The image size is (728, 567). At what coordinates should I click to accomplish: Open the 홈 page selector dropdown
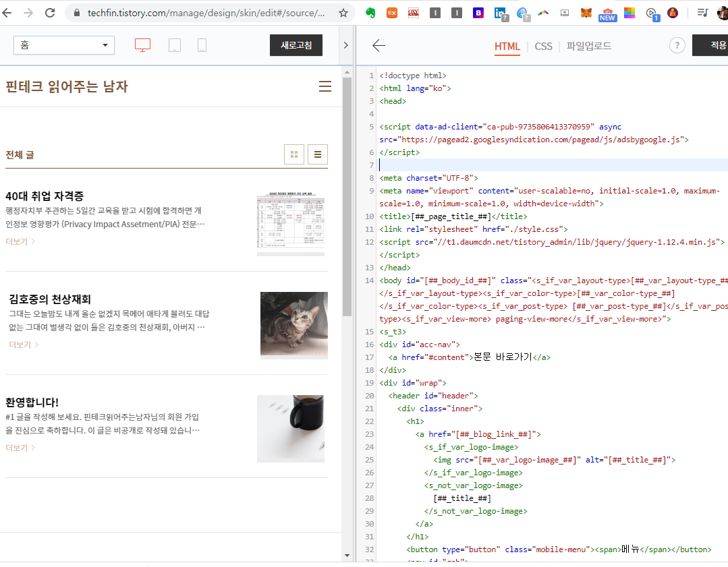(x=64, y=45)
